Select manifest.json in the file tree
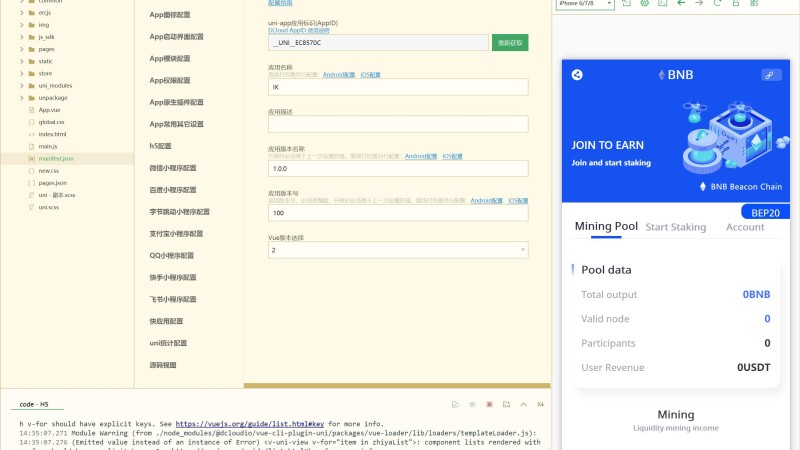Image resolution: width=800 pixels, height=450 pixels. [56, 159]
